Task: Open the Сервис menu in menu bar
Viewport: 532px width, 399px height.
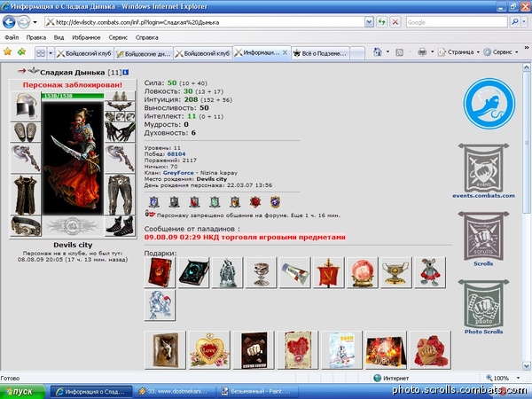Action: point(118,37)
